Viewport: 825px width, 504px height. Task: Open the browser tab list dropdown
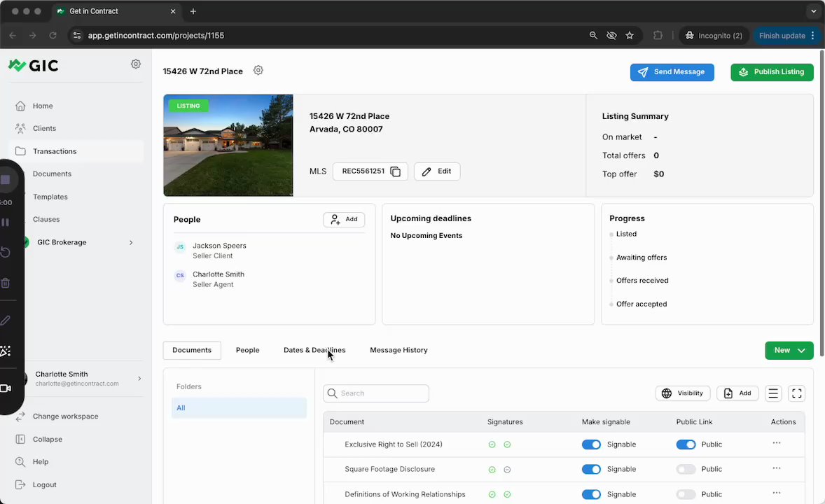point(813,11)
